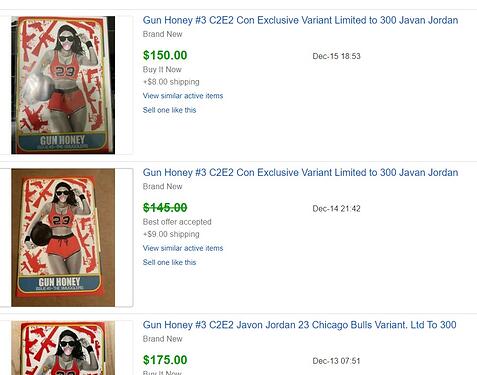Click the +$9.00 shipping text

click(x=171, y=234)
